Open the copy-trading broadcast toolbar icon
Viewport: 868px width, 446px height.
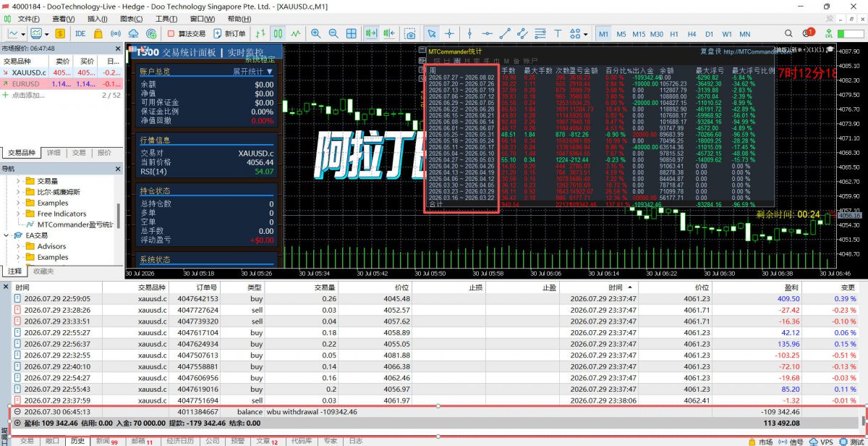point(151,33)
